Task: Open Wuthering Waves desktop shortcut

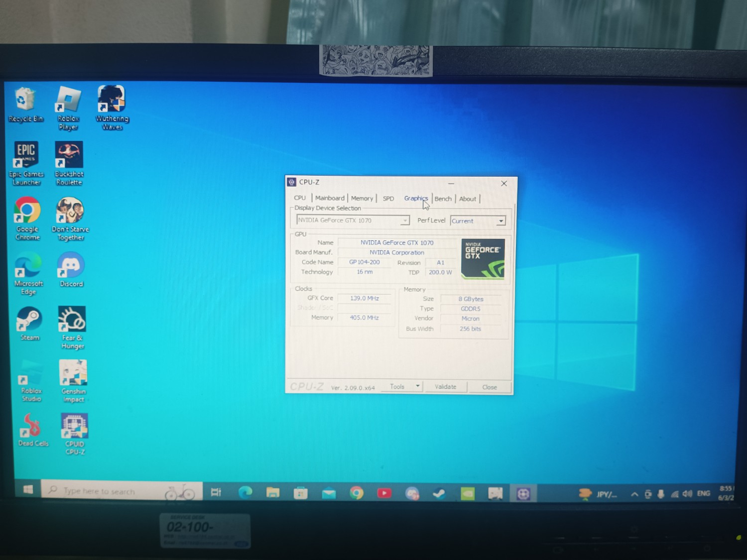Action: click(x=112, y=108)
